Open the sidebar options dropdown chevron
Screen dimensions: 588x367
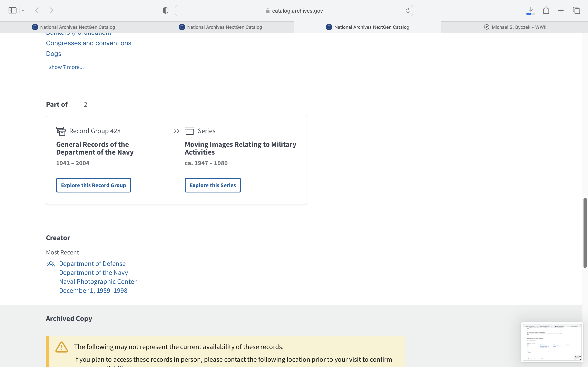tap(23, 10)
